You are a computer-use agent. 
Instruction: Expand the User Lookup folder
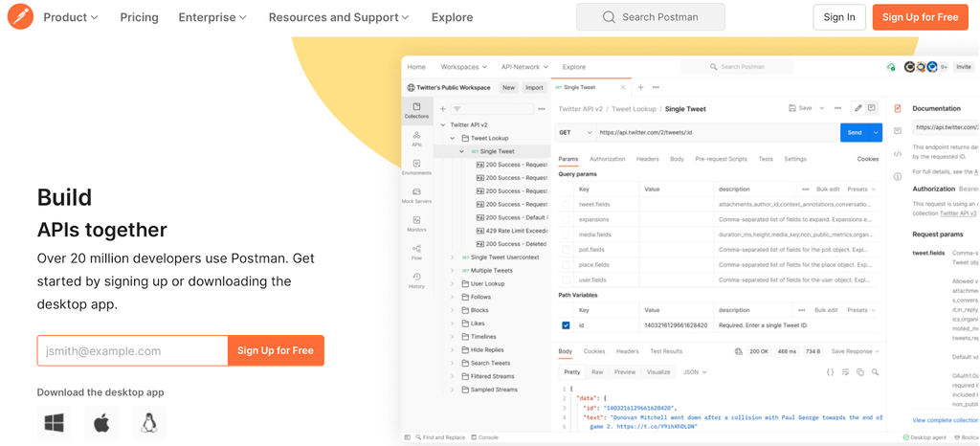click(x=453, y=283)
